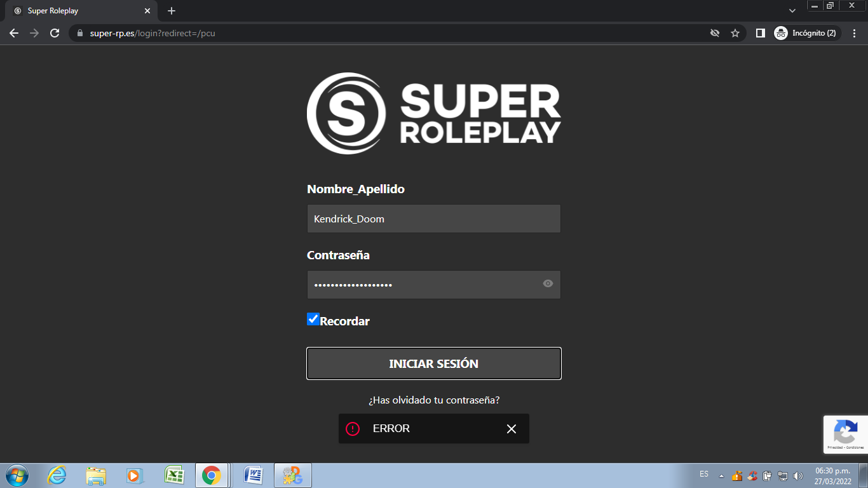
Task: Go back to the previous page
Action: pos(14,33)
